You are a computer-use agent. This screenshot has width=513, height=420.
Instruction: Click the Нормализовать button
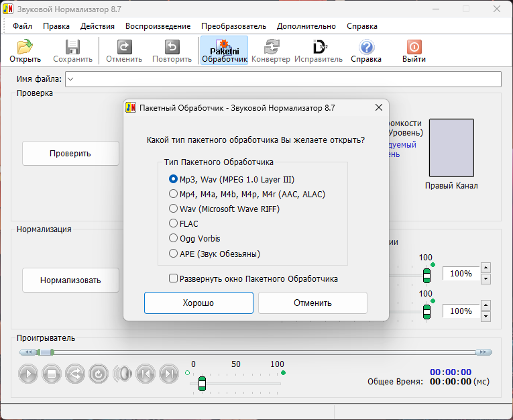point(70,280)
